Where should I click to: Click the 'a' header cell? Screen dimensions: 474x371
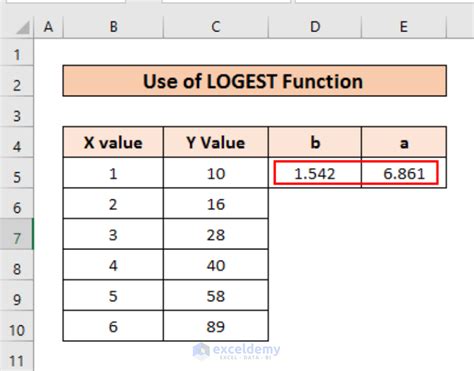[x=404, y=143]
